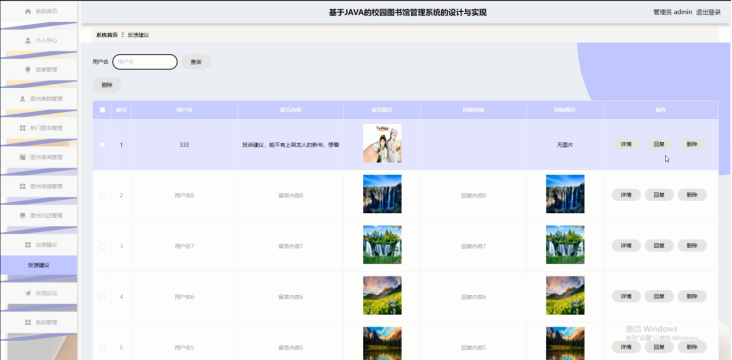Click 删除 for row 用户名8
The width and height of the screenshot is (732, 360).
692,195
